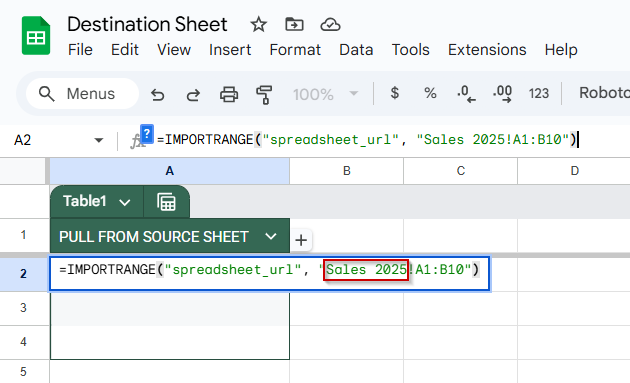The image size is (630, 383).
Task: Click the redo arrow
Action: 193,95
